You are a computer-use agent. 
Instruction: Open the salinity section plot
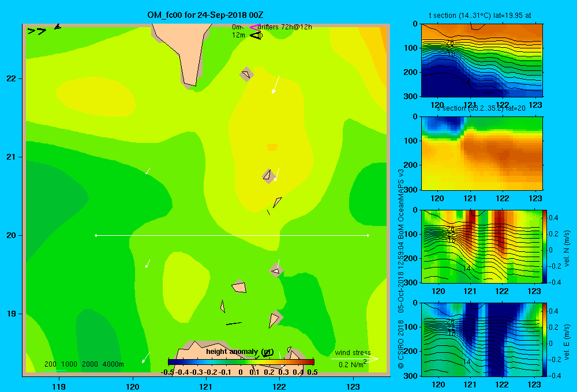coord(482,153)
